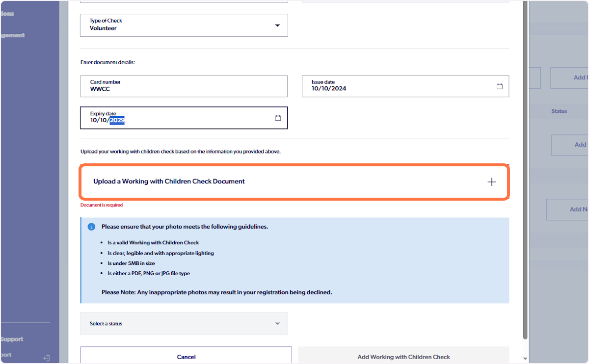Click the scrollbar down arrow
This screenshot has height=364, width=589.
pos(525,359)
